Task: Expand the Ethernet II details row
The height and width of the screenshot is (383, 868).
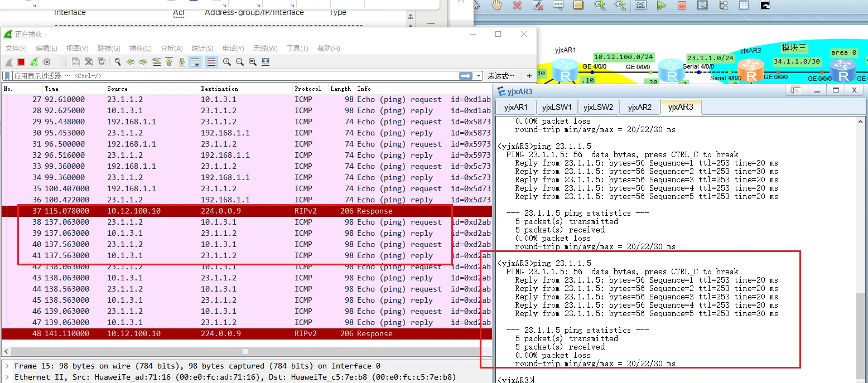Action: pyautogui.click(x=6, y=377)
